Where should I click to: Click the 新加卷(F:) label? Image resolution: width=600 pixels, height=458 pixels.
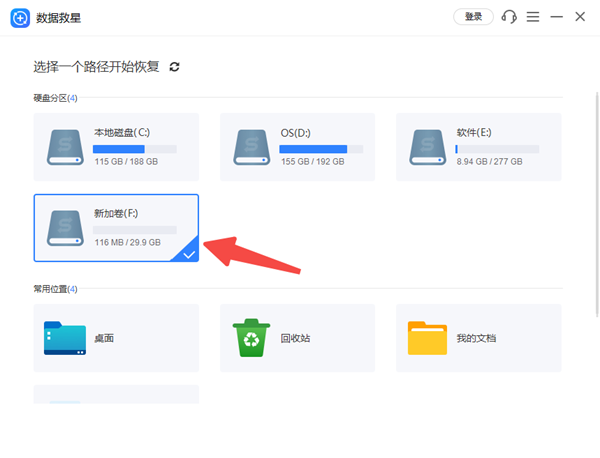point(116,214)
